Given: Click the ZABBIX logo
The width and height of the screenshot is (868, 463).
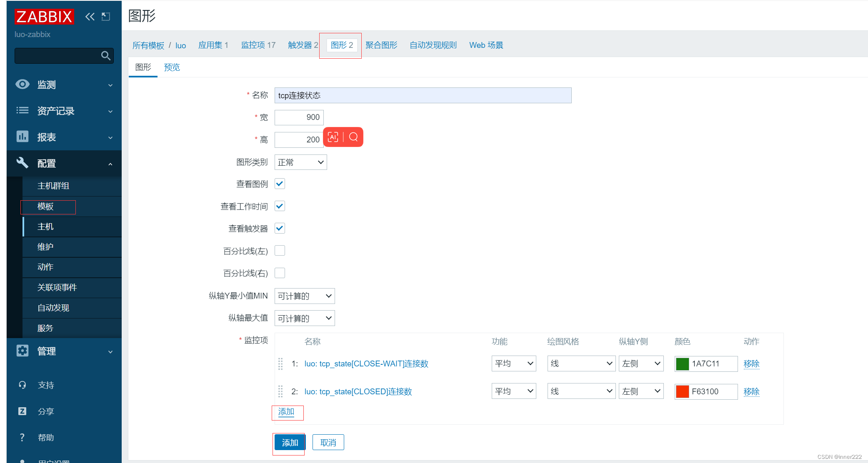Looking at the screenshot, I should point(44,17).
